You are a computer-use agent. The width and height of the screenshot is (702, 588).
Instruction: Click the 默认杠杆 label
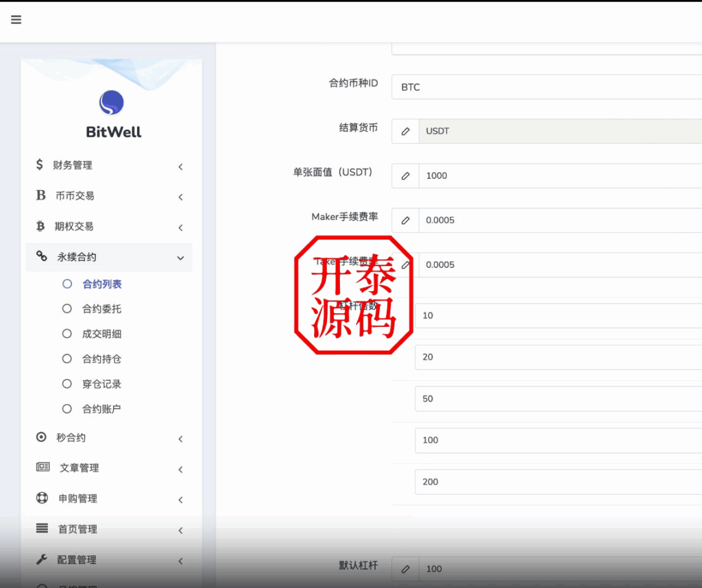click(x=359, y=565)
